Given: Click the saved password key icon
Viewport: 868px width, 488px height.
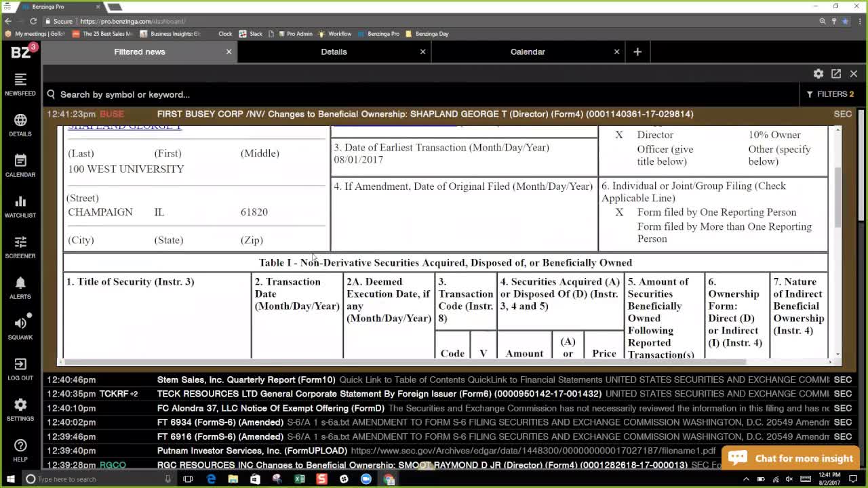Looking at the screenshot, I should pyautogui.click(x=834, y=21).
